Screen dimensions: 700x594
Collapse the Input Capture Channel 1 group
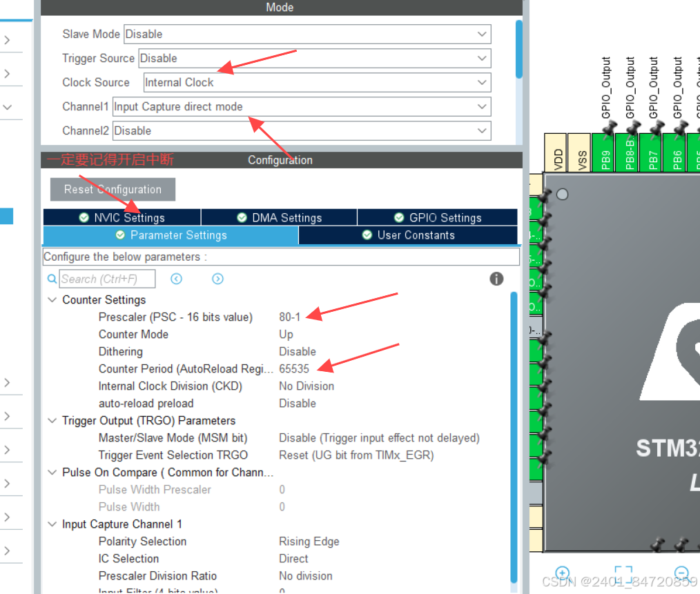click(x=52, y=524)
